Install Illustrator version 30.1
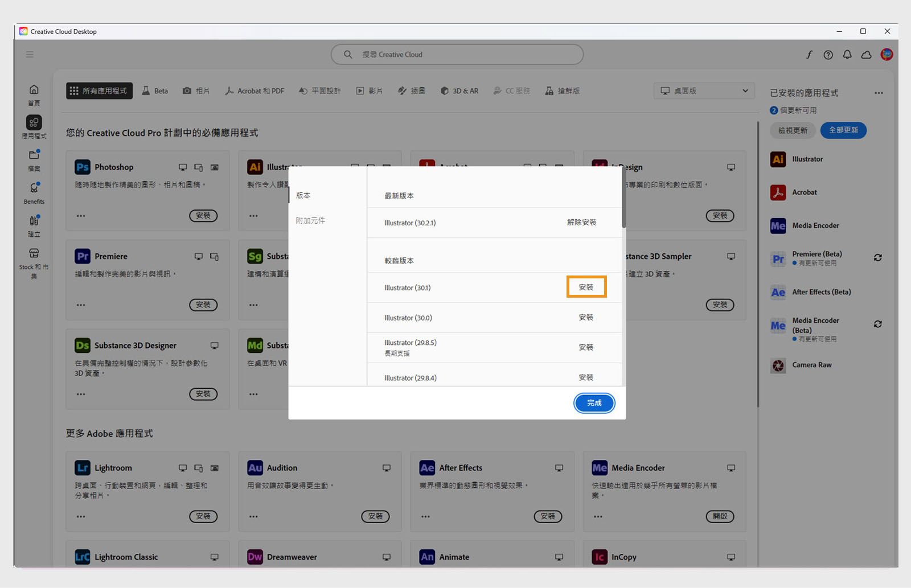 [586, 287]
